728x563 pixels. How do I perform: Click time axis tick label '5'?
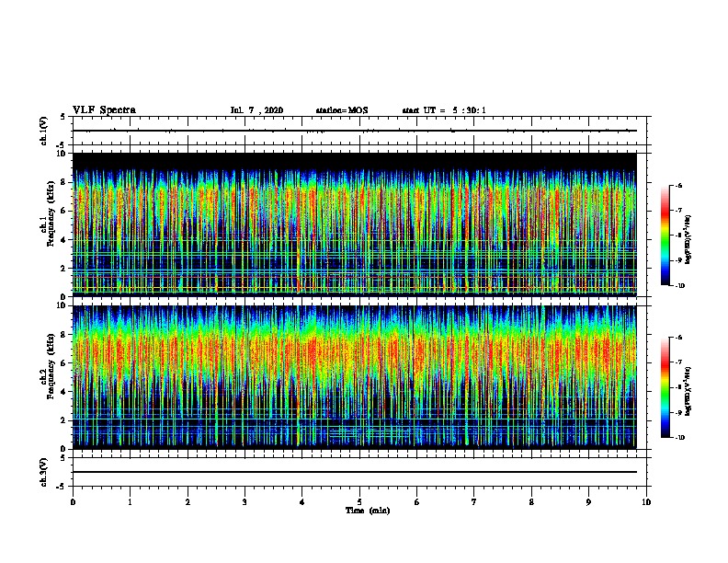click(x=359, y=502)
